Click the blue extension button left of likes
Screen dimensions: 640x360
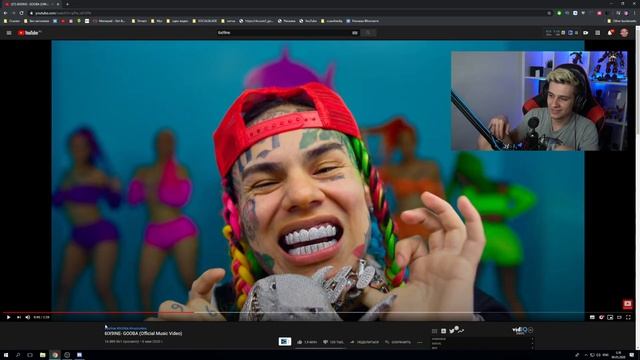285,341
